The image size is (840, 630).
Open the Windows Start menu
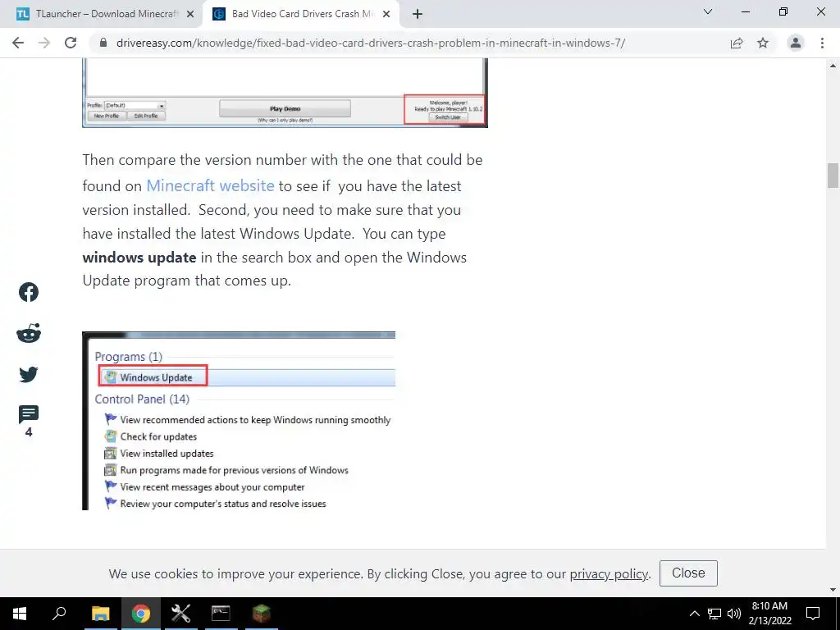(20, 614)
